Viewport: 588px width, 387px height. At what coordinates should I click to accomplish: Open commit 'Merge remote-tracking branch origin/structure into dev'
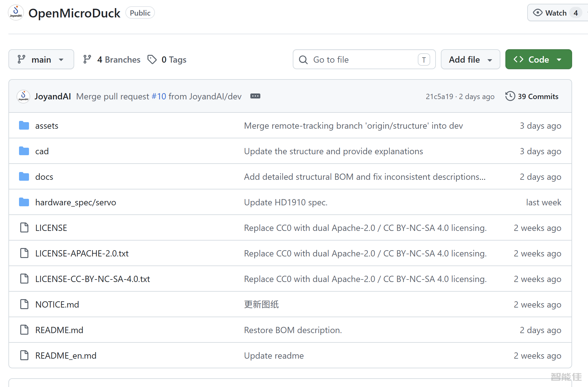pos(354,126)
